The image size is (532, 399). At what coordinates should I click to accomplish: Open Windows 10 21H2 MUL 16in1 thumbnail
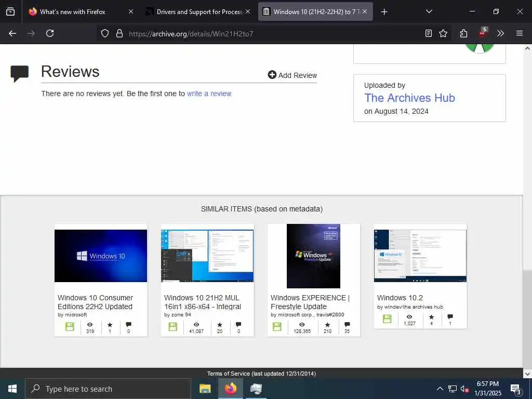coord(207,256)
